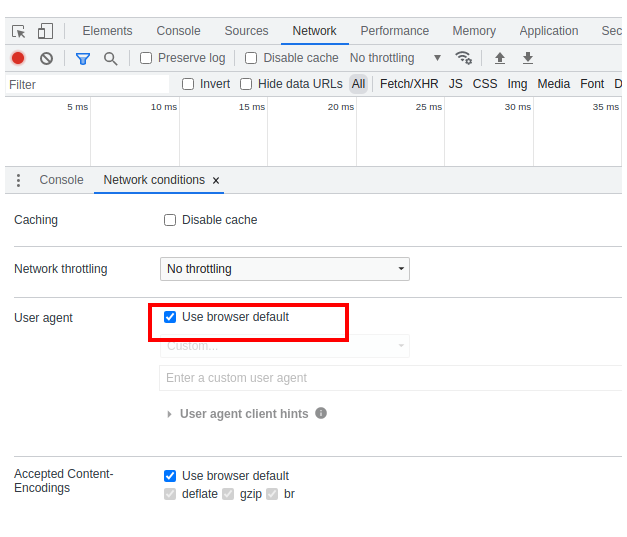
Task: Open toolbar No throttling dropdown
Action: (395, 58)
